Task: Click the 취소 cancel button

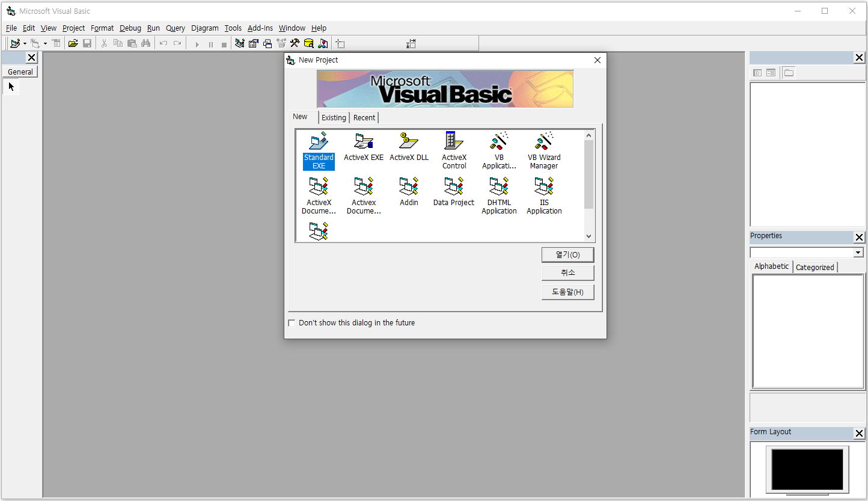Action: 568,273
